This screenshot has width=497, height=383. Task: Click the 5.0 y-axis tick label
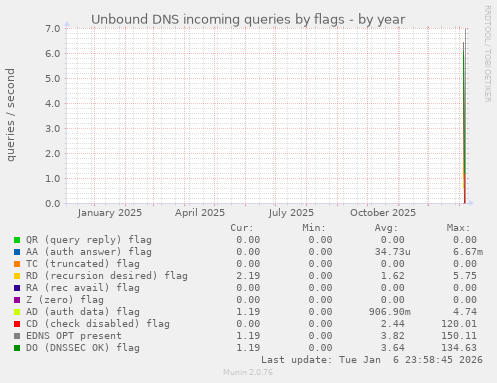coord(53,78)
